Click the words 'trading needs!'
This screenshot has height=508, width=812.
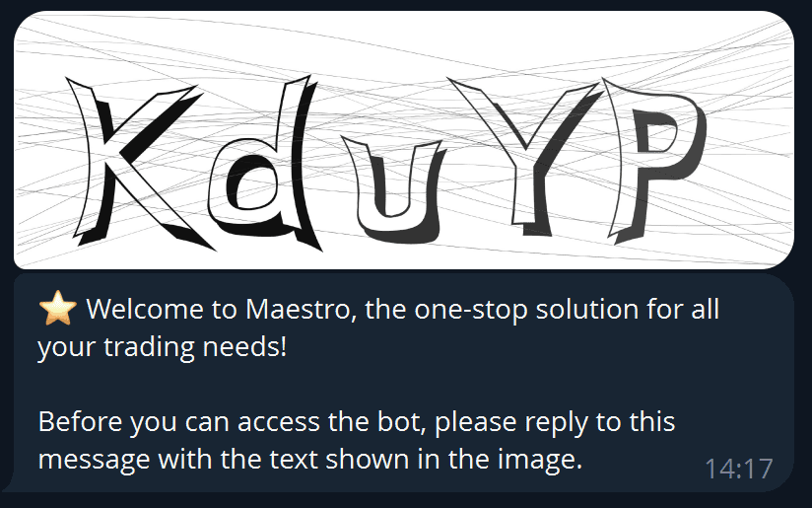pos(195,347)
